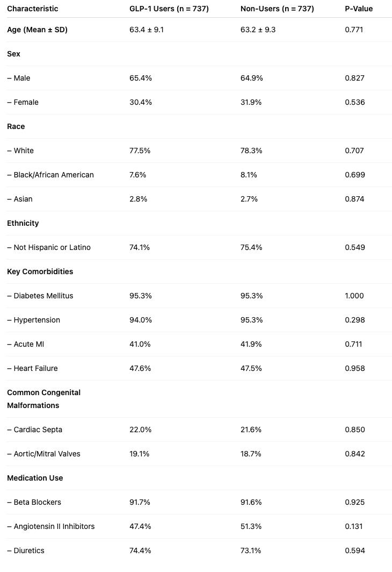Select the Common Congenital Malformations heading
Image resolution: width=392 pixels, height=572 pixels.
pyautogui.click(x=43, y=399)
